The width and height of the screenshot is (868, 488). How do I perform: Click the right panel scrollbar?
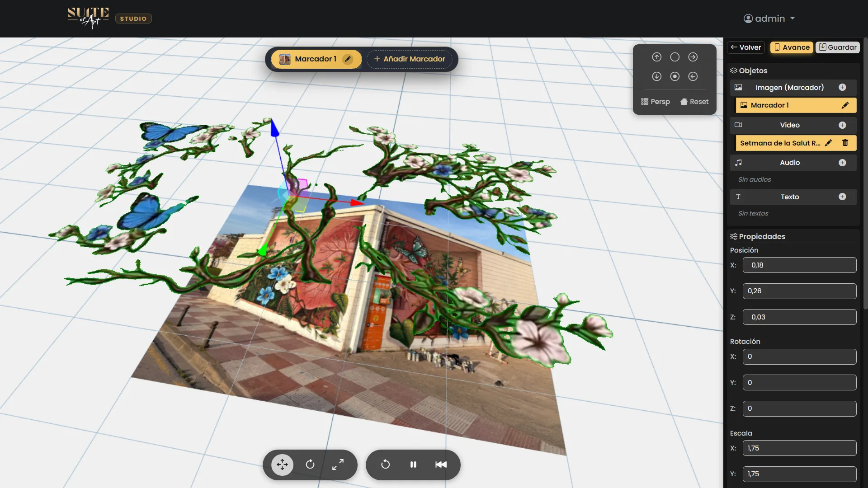(865, 174)
